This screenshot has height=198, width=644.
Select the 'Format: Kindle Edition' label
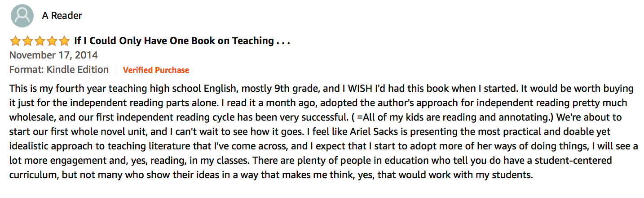click(59, 70)
